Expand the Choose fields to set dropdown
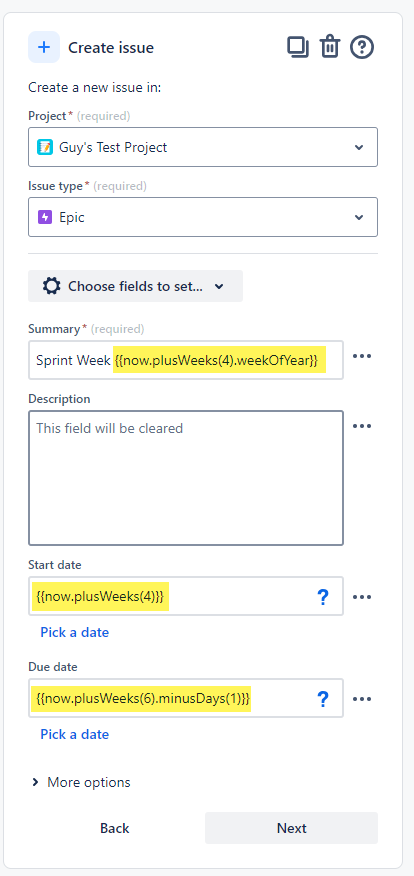Image resolution: width=414 pixels, height=876 pixels. 136,286
